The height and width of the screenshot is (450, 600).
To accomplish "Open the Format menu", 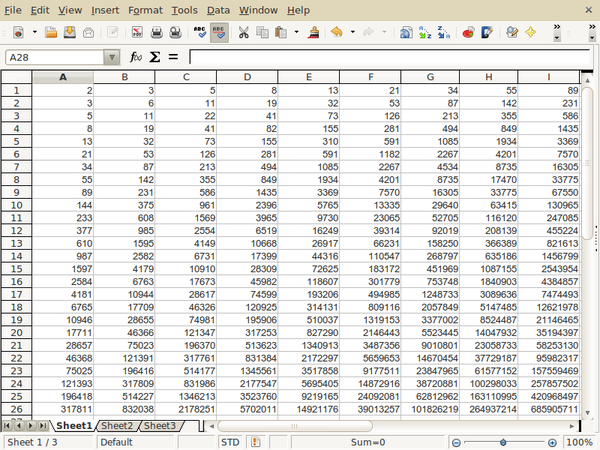I will tap(145, 10).
